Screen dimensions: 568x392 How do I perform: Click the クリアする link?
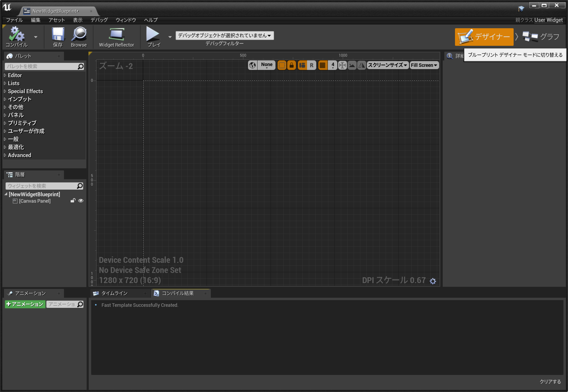(550, 382)
